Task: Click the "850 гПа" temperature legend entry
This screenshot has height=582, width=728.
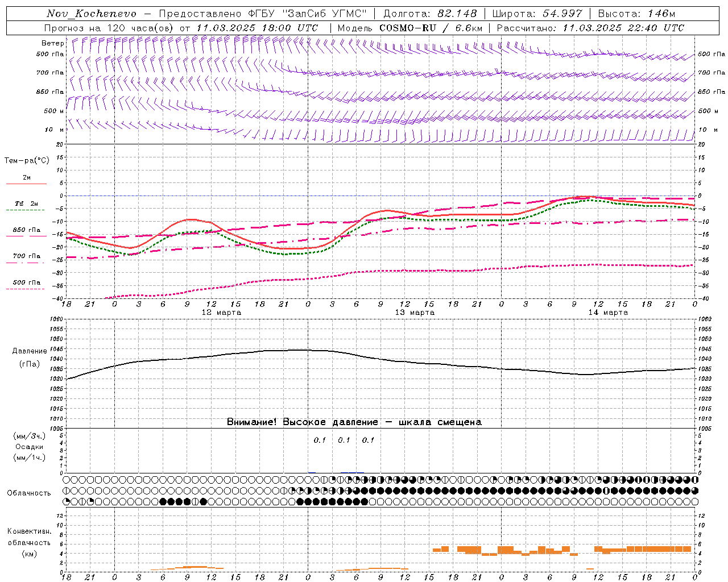Action: [27, 230]
